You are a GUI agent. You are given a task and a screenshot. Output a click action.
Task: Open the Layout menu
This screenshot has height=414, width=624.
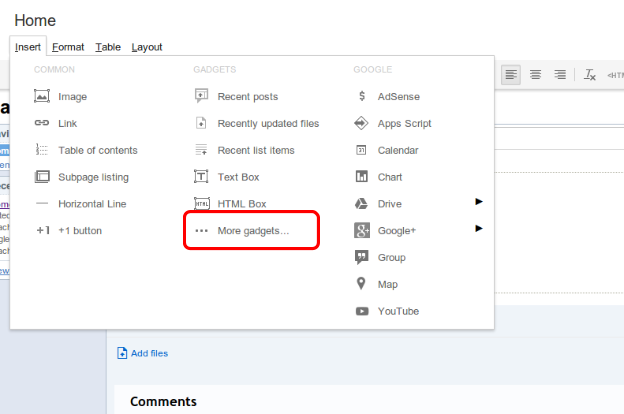pyautogui.click(x=147, y=47)
